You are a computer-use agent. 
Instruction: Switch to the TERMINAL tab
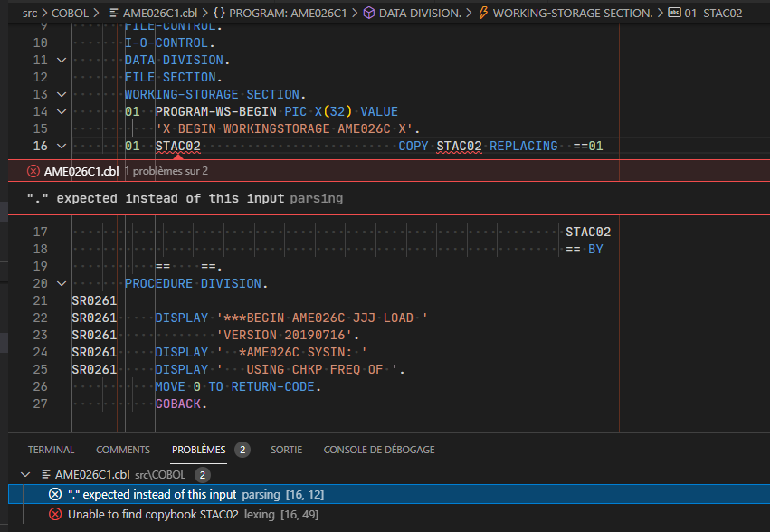tap(51, 449)
